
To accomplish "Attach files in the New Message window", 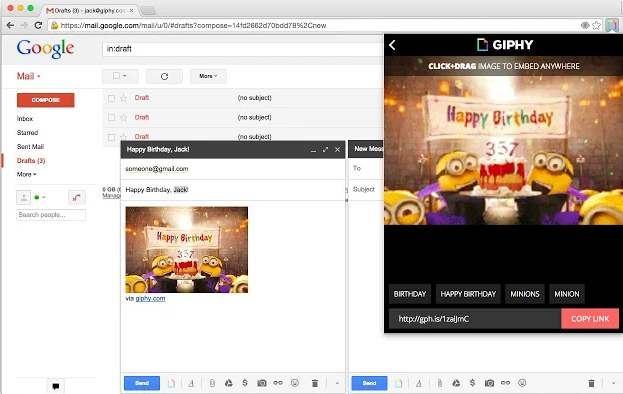I will pyautogui.click(x=439, y=383).
